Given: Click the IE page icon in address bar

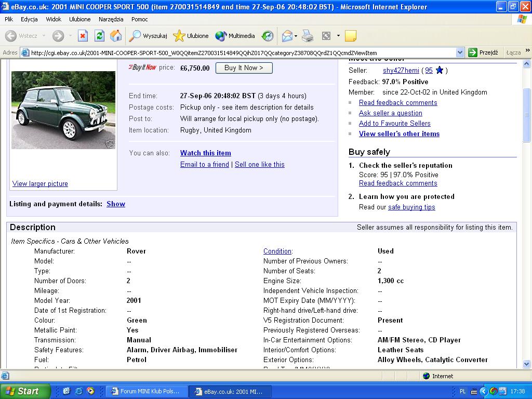Looking at the screenshot, I should click(25, 52).
